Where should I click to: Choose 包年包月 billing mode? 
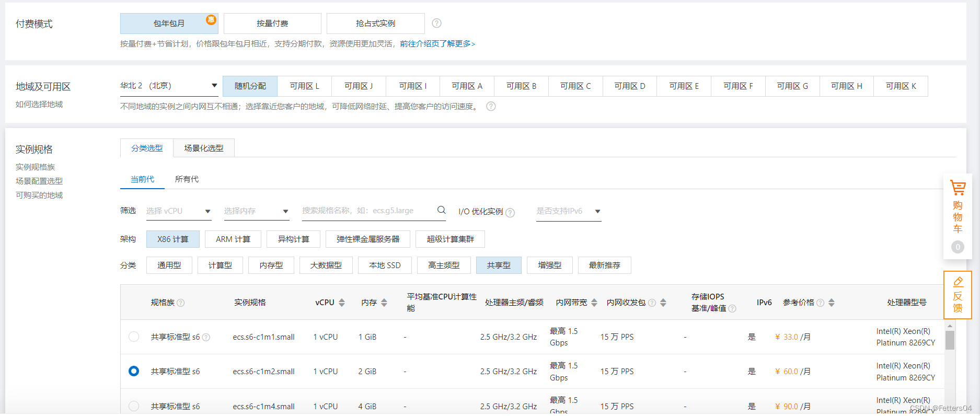(169, 24)
